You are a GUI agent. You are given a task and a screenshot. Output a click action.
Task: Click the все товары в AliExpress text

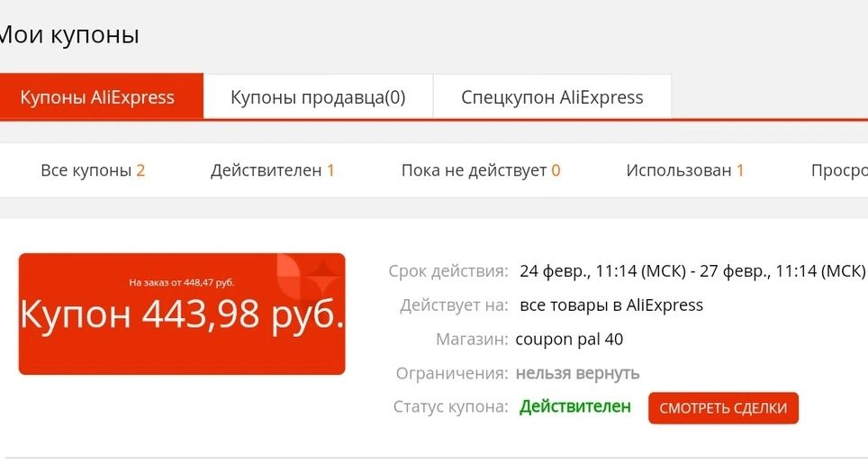(x=611, y=305)
